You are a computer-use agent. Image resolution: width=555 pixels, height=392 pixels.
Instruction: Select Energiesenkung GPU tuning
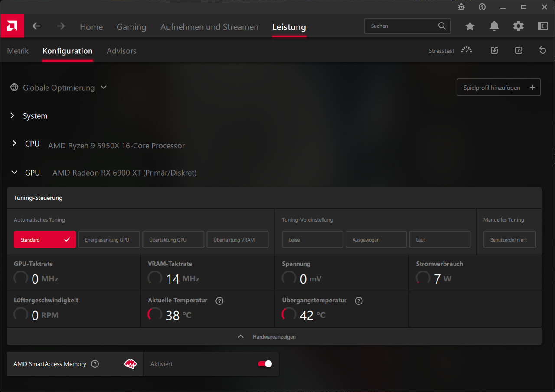(109, 239)
